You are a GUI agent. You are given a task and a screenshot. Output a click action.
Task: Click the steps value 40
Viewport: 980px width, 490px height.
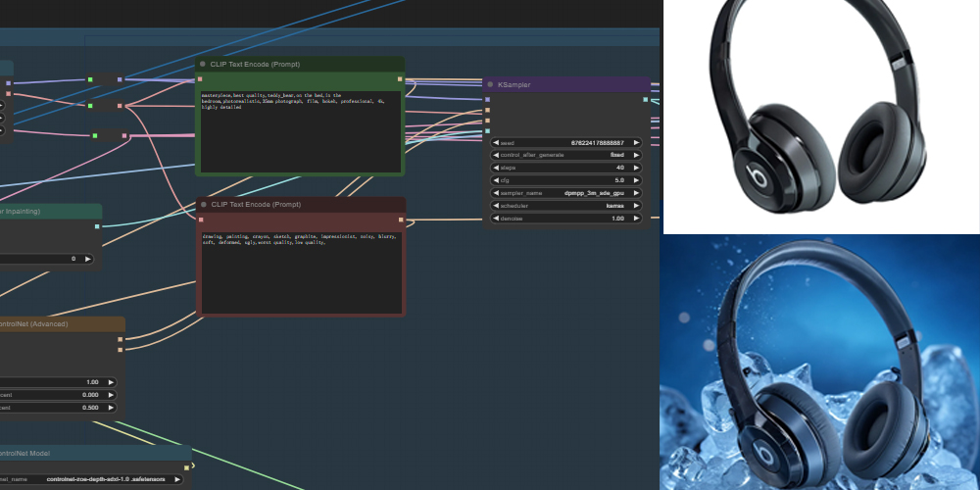(x=619, y=168)
